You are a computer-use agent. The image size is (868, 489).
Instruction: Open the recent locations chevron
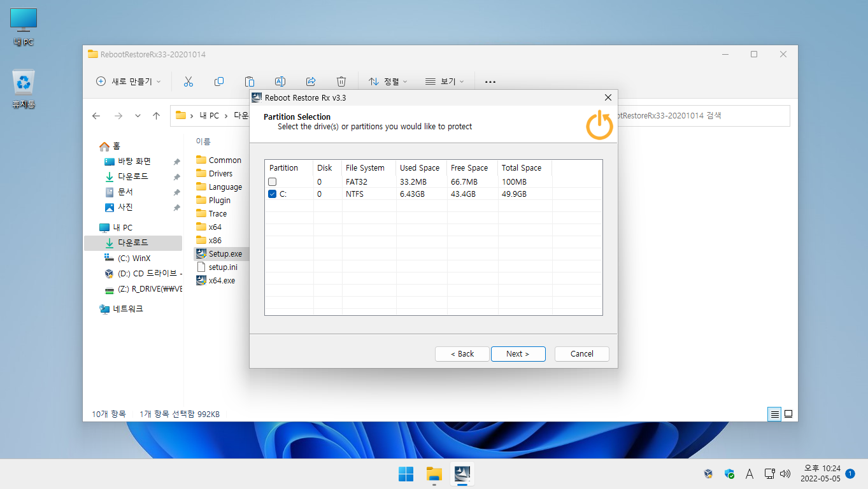[138, 116]
